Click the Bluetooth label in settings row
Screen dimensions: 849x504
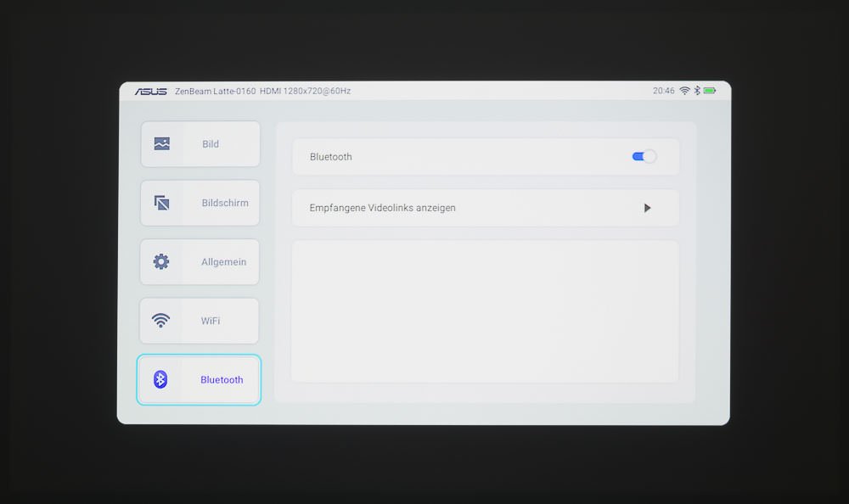331,156
